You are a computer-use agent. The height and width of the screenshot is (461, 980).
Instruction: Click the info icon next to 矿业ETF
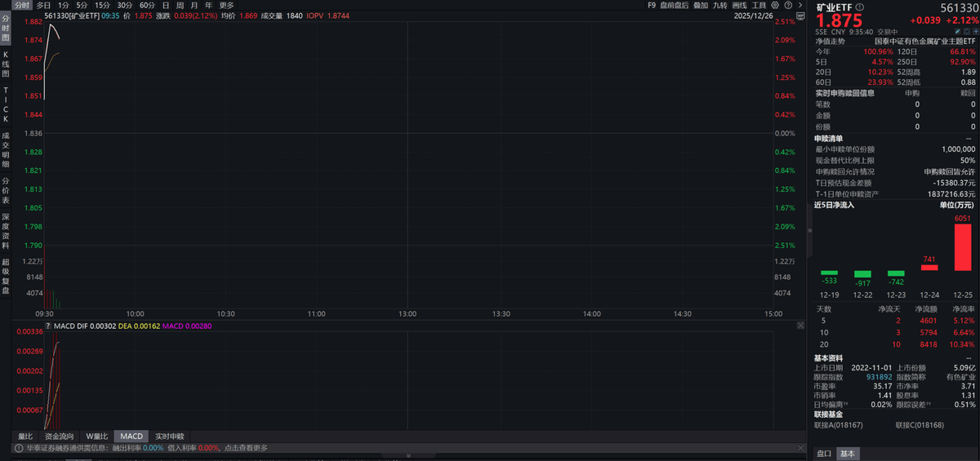859,7
